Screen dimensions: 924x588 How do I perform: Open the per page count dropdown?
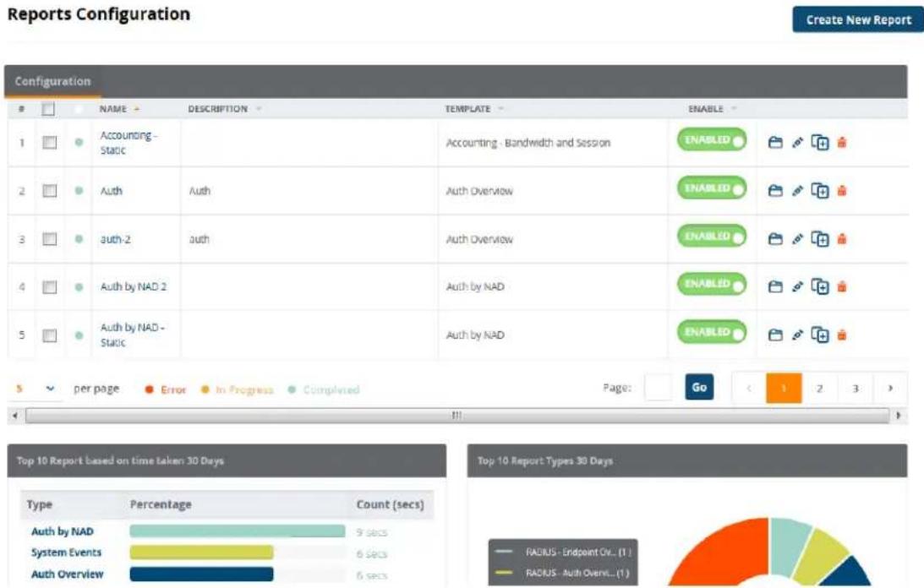point(36,389)
